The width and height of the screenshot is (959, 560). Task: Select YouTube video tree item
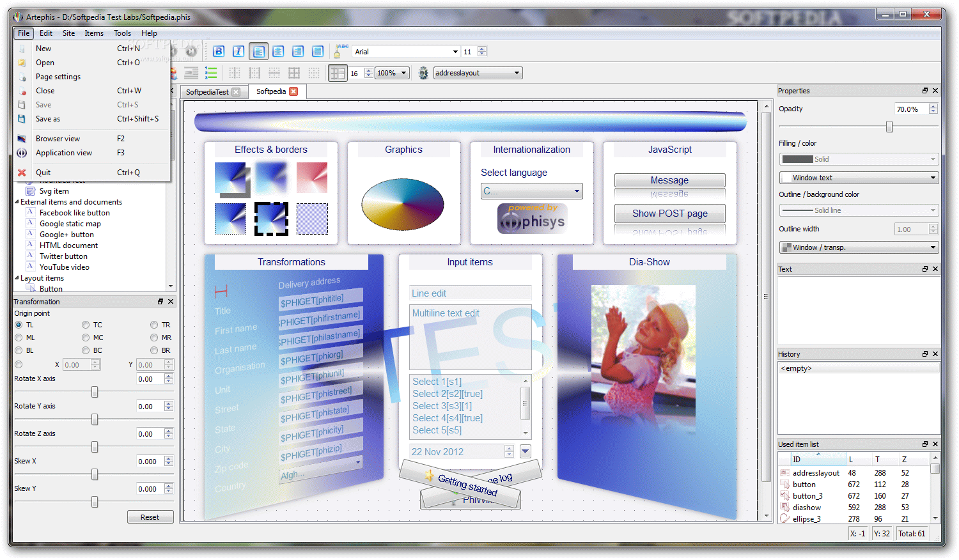64,267
